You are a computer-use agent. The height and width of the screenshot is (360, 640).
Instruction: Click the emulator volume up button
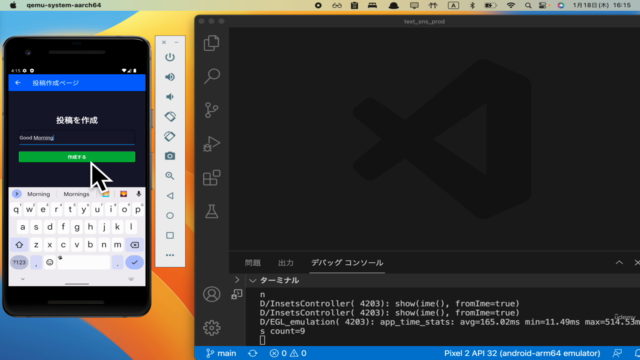[x=170, y=77]
